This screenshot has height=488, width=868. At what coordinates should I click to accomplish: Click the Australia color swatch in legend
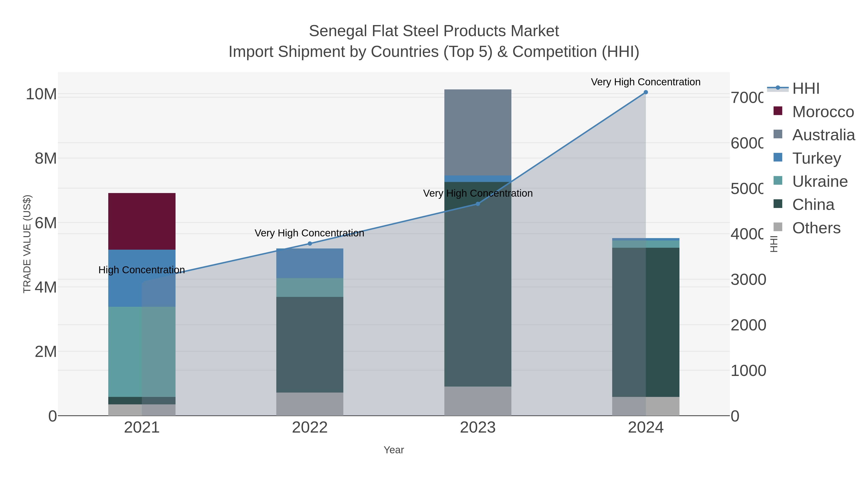click(778, 134)
